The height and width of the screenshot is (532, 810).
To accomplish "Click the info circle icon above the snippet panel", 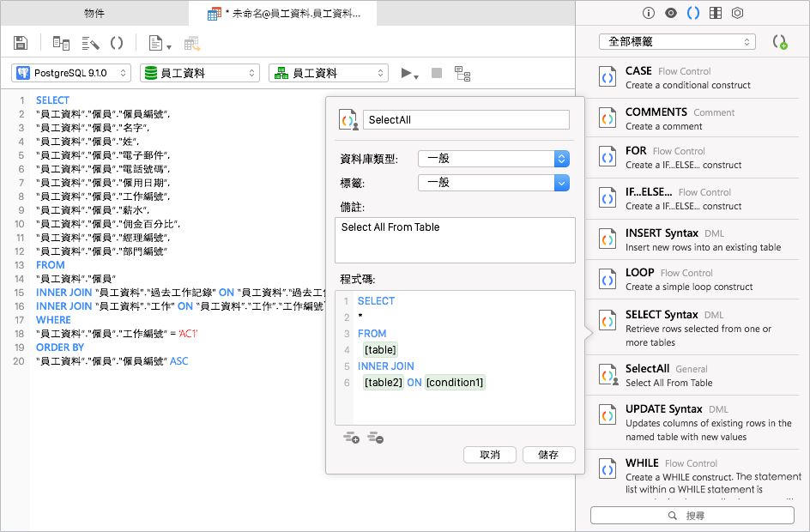I will [650, 13].
